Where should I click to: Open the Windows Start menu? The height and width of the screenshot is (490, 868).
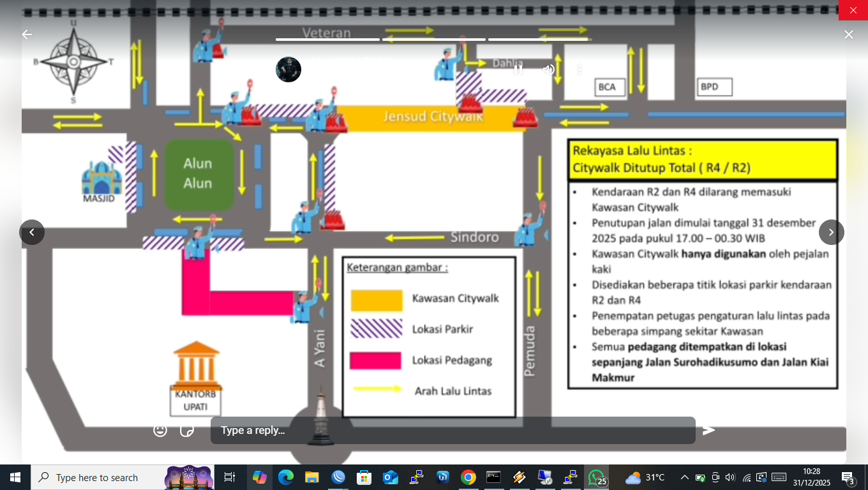[x=15, y=477]
